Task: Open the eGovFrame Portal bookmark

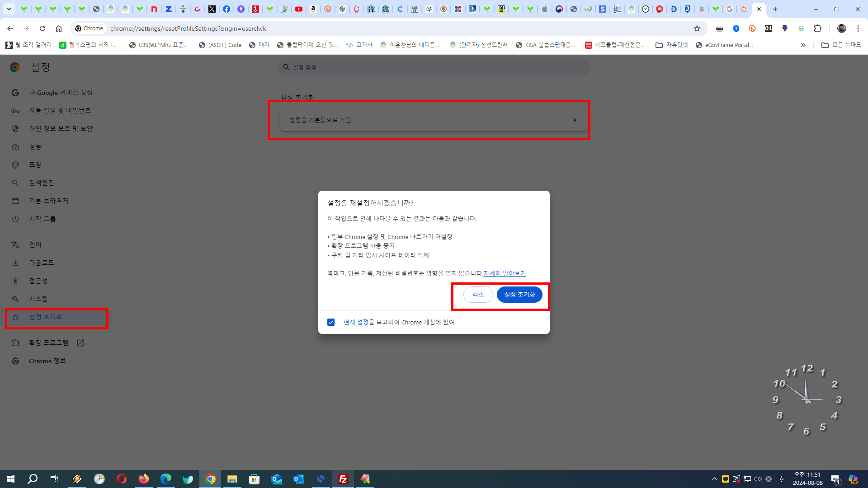Action: [x=725, y=45]
